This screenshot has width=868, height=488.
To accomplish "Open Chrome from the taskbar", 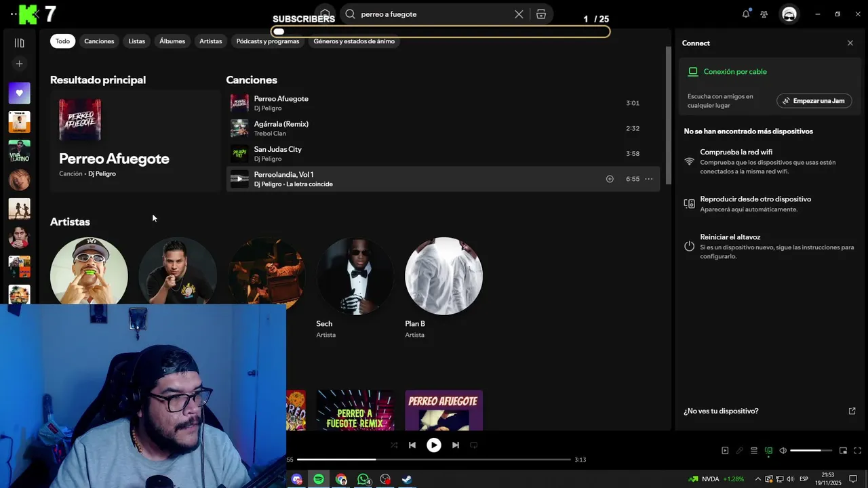I will coord(341,479).
